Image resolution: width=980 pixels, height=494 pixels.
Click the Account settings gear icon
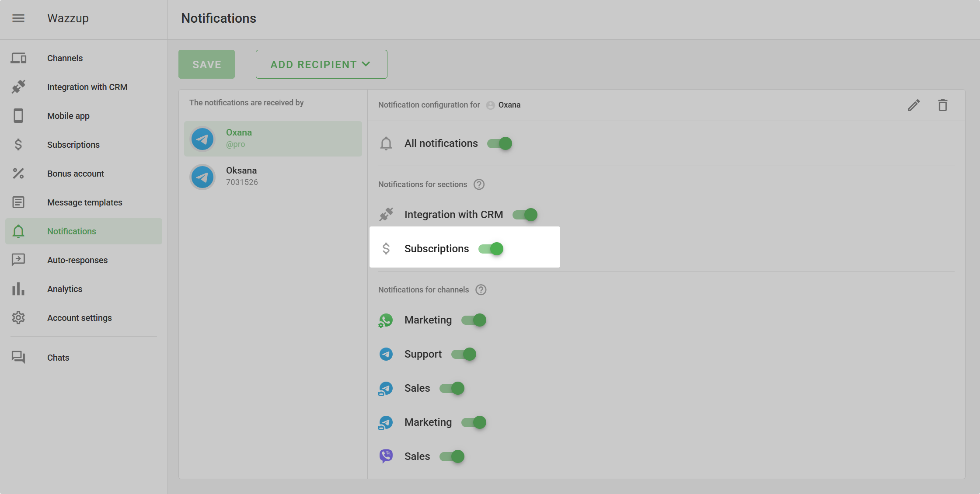(18, 318)
